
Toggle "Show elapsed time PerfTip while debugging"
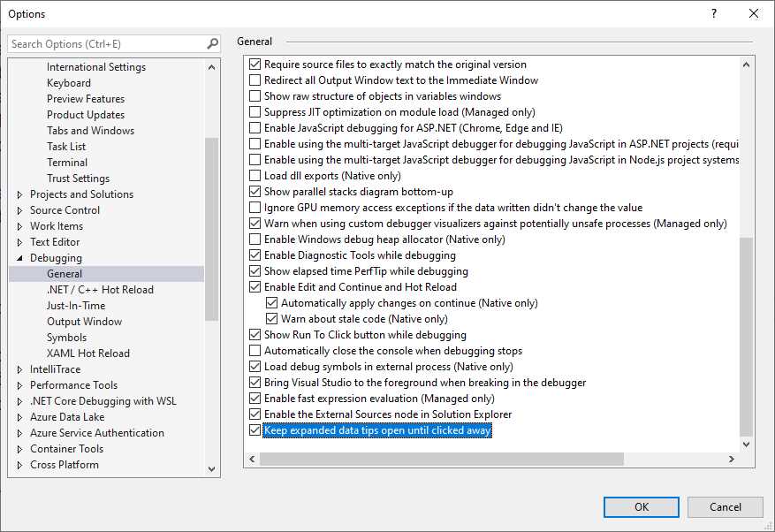point(255,270)
